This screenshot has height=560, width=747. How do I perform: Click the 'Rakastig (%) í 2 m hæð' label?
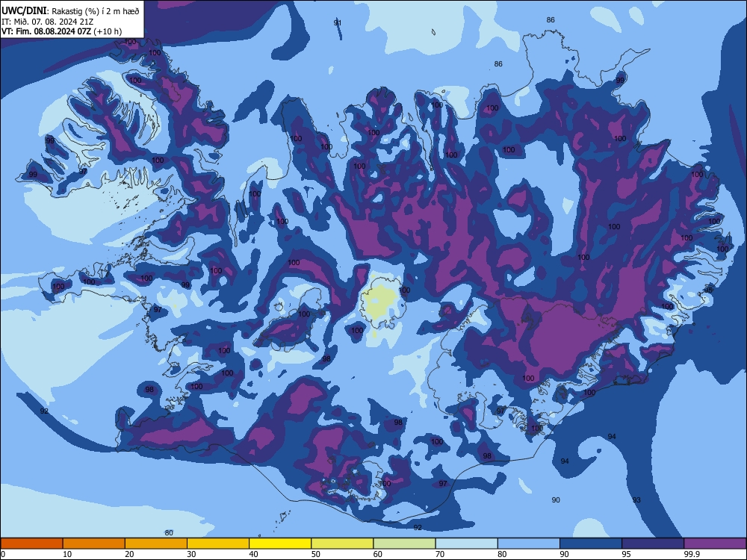[96, 11]
